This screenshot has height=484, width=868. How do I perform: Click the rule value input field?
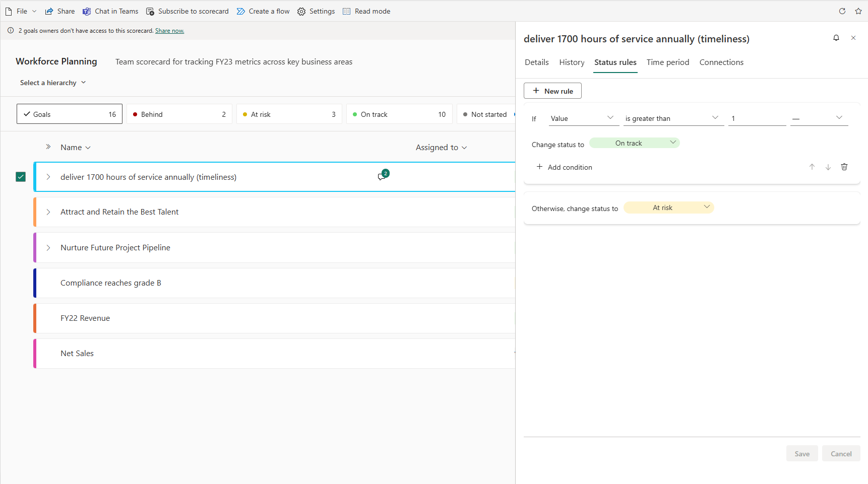[x=757, y=118]
